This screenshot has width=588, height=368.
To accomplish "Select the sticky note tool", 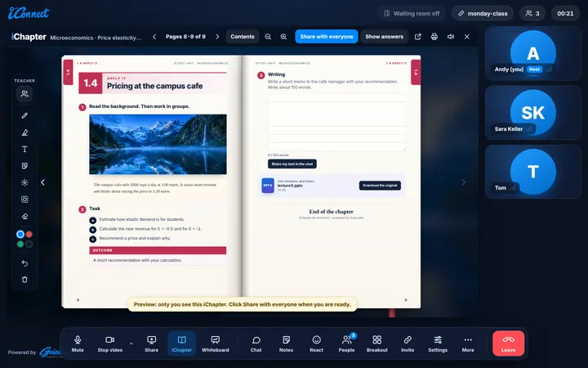I will point(24,165).
